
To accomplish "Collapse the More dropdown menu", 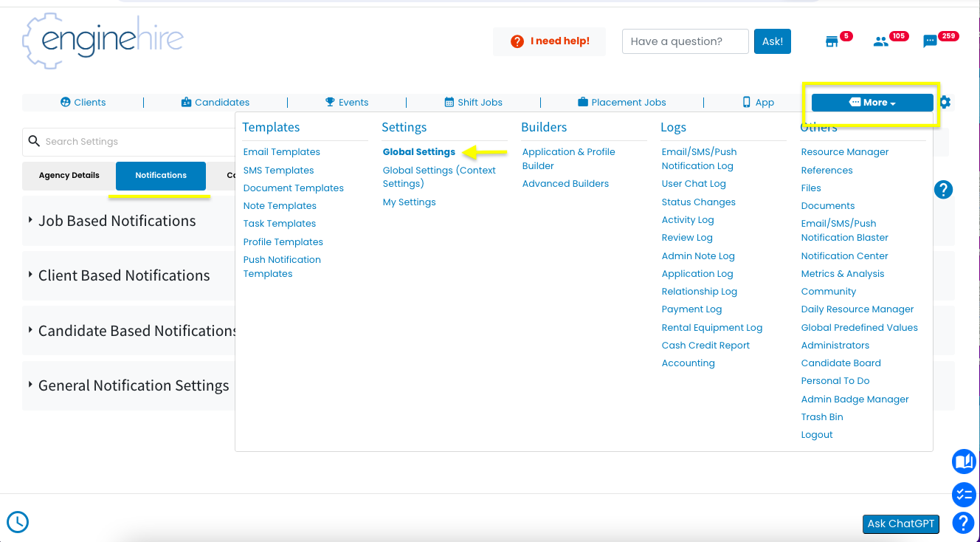I will 872,102.
